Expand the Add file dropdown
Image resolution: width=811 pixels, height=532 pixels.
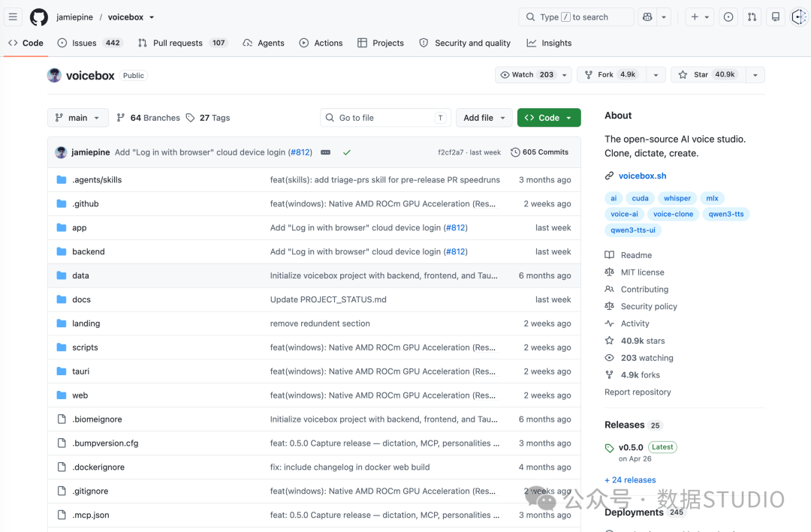484,118
